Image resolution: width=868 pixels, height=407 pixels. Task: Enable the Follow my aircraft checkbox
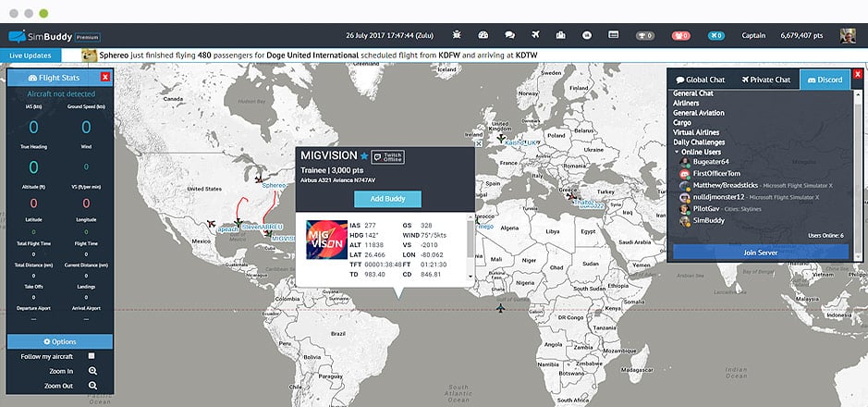92,356
